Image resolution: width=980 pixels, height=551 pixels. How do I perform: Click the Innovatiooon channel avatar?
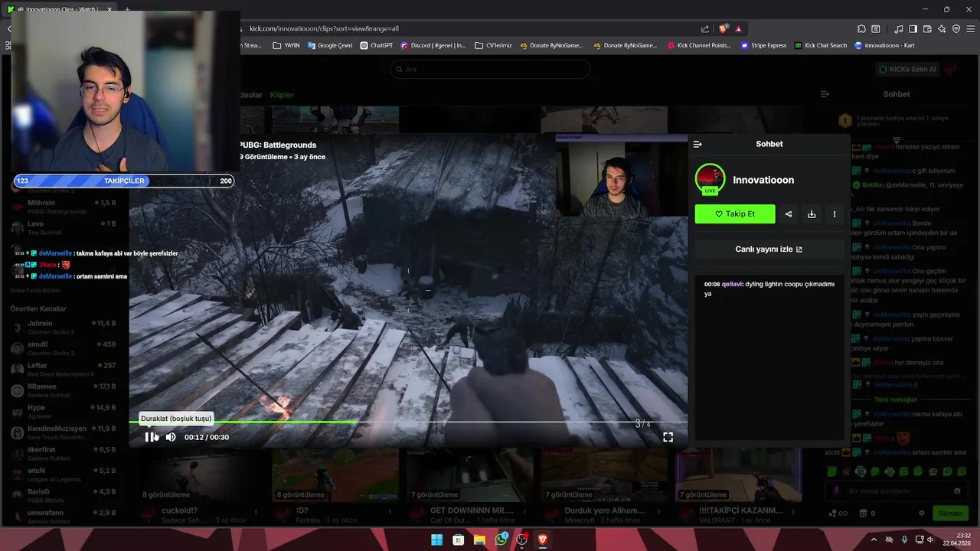point(710,179)
